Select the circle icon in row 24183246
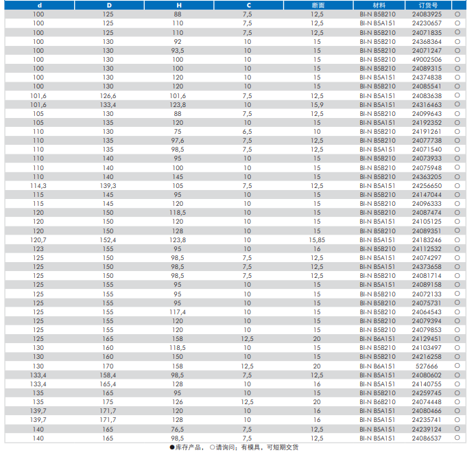The height and width of the screenshot is (457, 476). point(456,239)
